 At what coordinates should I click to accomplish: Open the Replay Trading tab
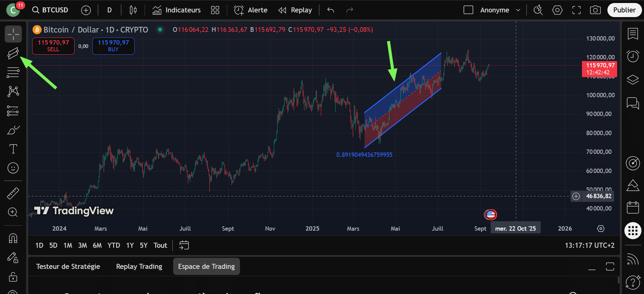click(x=139, y=267)
